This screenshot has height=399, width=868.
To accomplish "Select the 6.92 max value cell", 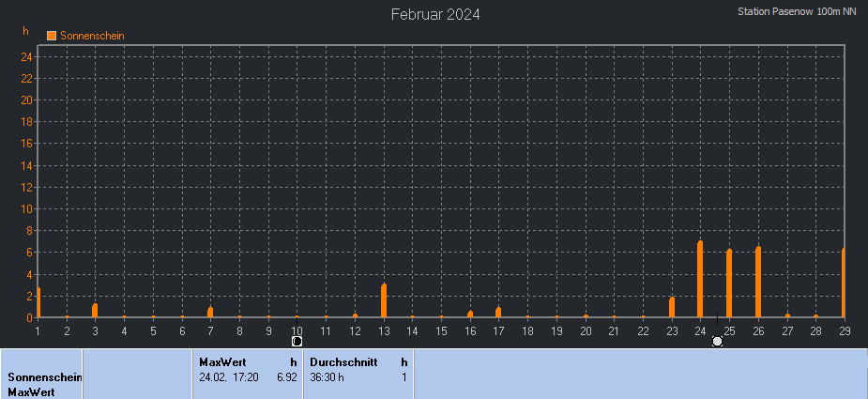I will [287, 377].
